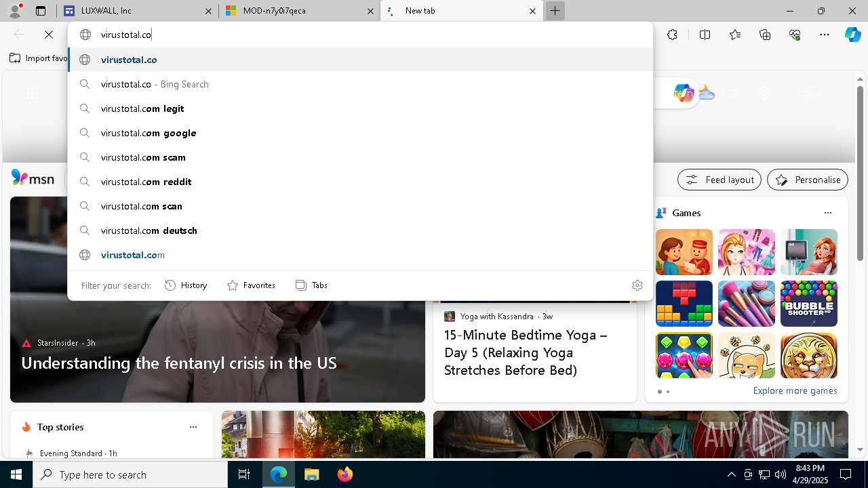Open the notifications center icon
The image size is (868, 488).
pos(846,474)
